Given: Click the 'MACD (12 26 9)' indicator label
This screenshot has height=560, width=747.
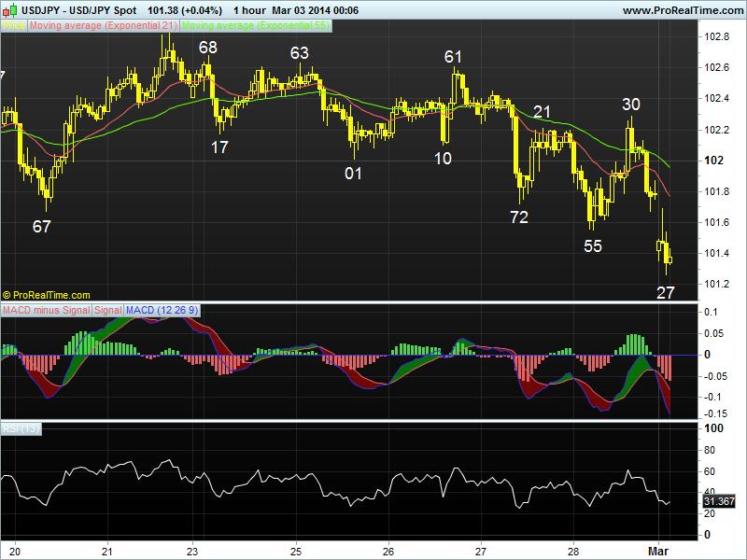Looking at the screenshot, I should [x=162, y=311].
